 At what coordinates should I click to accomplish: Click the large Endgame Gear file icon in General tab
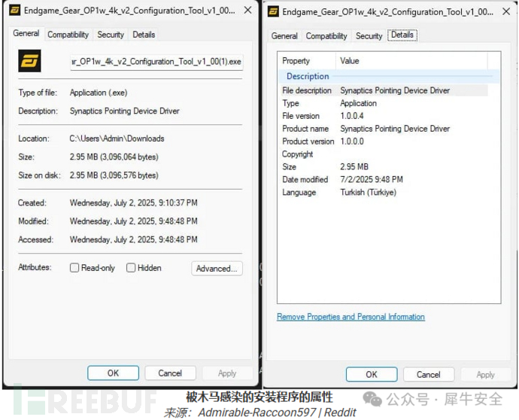click(29, 61)
